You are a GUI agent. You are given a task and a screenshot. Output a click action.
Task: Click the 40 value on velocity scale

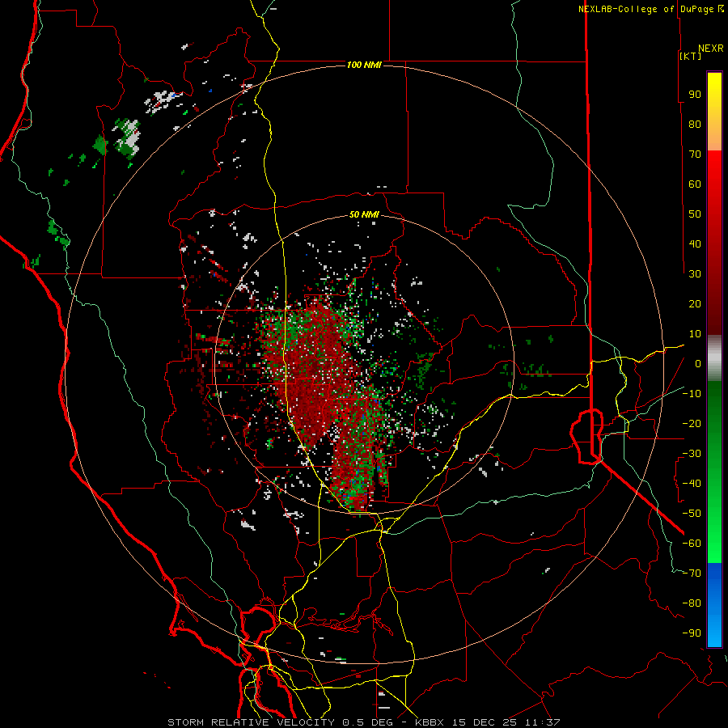695,243
